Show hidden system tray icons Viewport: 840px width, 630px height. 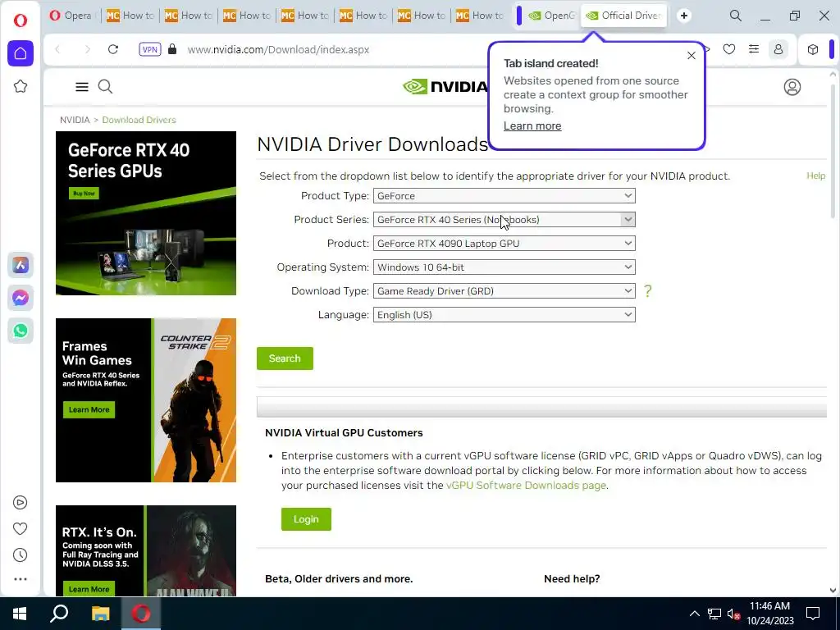coord(694,614)
